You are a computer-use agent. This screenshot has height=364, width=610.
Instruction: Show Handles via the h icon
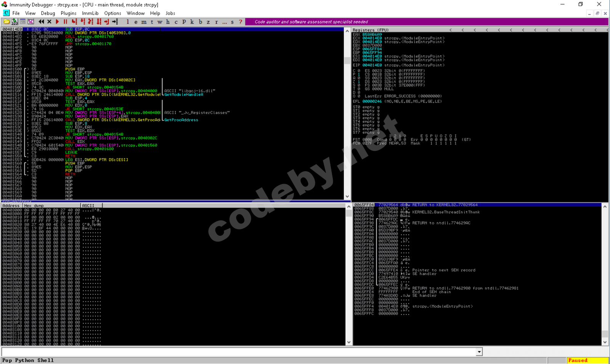(x=168, y=22)
